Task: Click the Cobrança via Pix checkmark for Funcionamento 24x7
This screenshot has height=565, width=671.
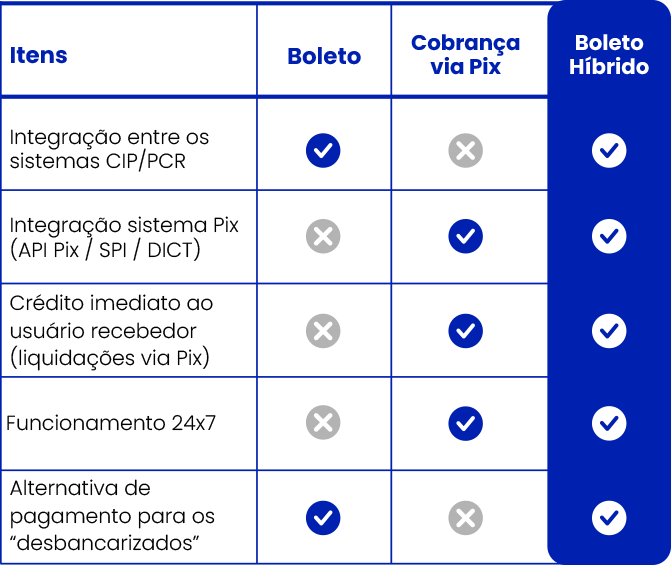Action: [x=466, y=423]
